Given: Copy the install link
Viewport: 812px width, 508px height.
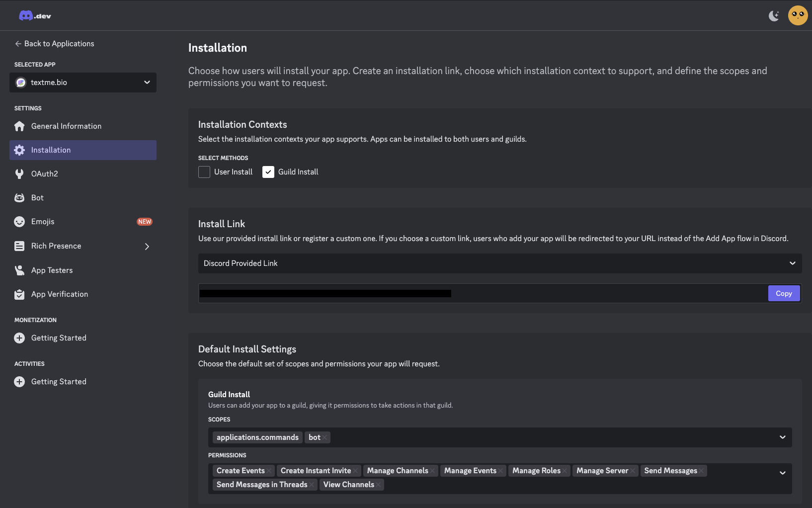Looking at the screenshot, I should (x=784, y=293).
